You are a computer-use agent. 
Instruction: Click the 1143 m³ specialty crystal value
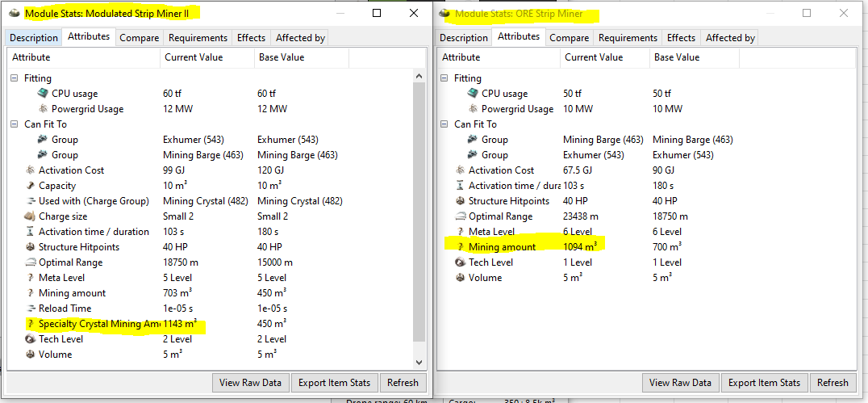tap(180, 324)
